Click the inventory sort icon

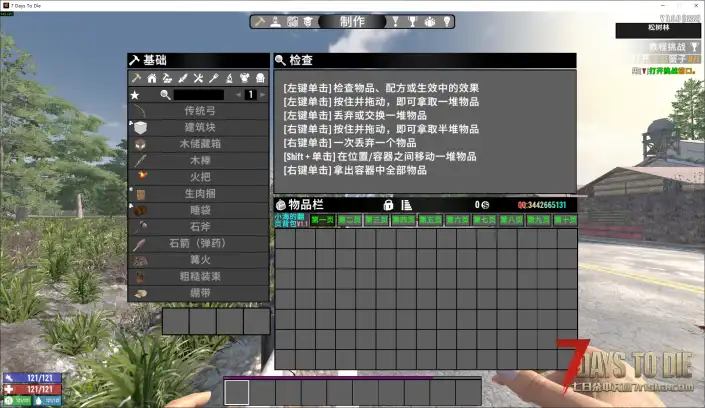click(x=406, y=205)
